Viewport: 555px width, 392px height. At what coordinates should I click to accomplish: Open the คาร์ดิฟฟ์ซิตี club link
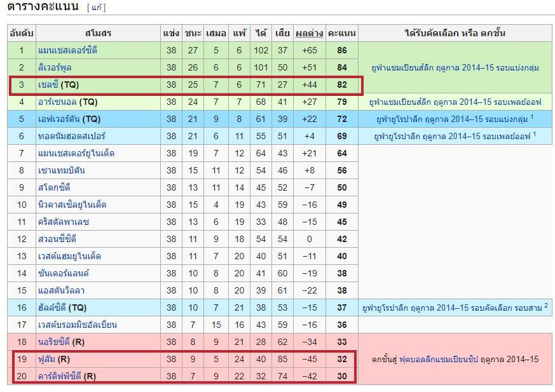click(x=60, y=376)
